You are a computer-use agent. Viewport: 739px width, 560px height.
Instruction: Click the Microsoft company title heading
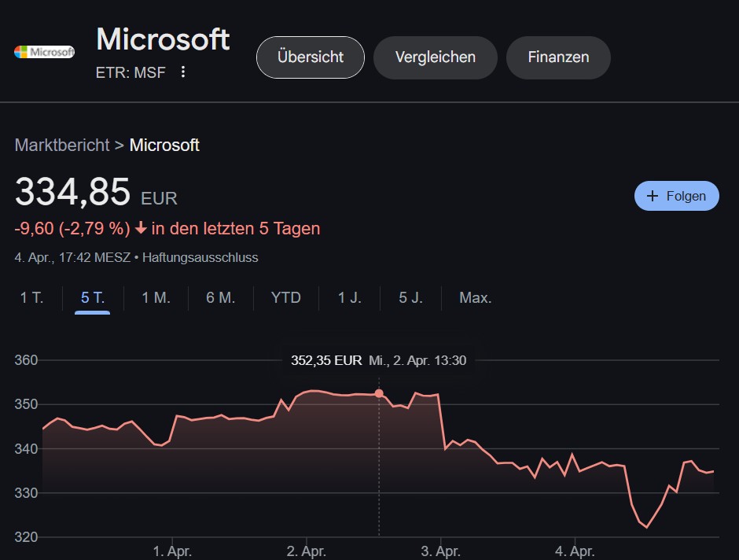click(x=163, y=39)
